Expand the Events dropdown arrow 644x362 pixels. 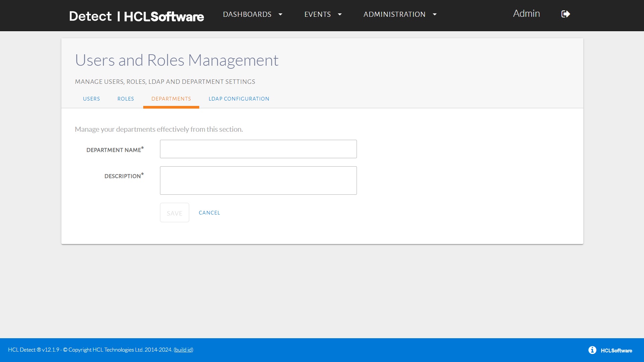(340, 14)
